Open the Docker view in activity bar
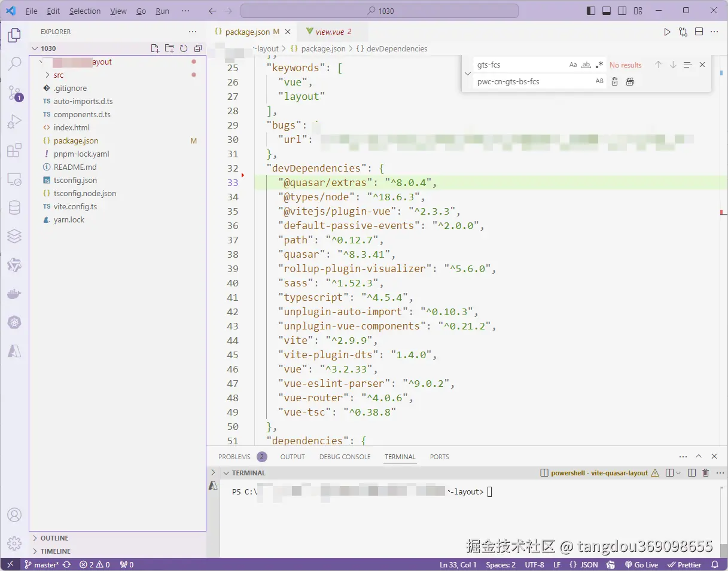This screenshot has width=728, height=571. click(x=14, y=294)
